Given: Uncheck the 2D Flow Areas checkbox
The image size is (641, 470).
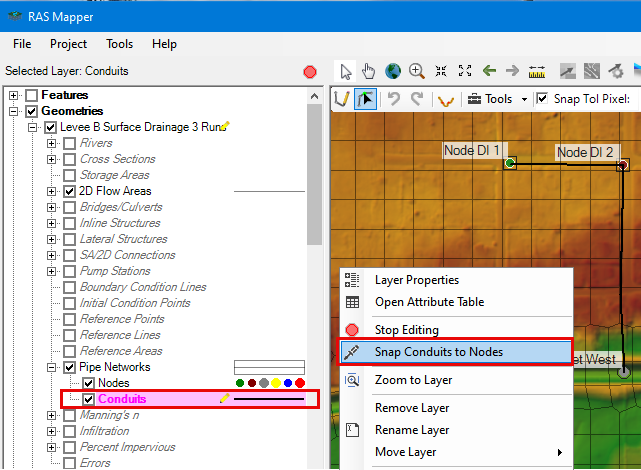Looking at the screenshot, I should [x=69, y=191].
